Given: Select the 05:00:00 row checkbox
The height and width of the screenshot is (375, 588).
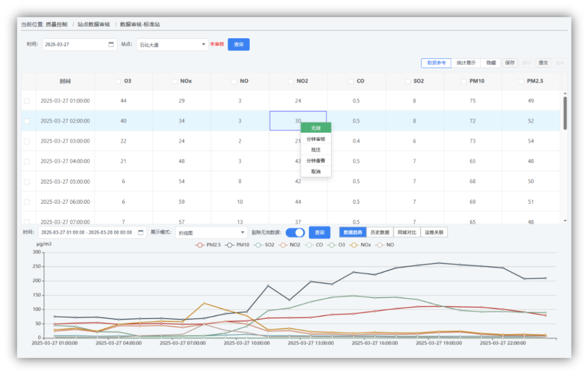Looking at the screenshot, I should 27,182.
